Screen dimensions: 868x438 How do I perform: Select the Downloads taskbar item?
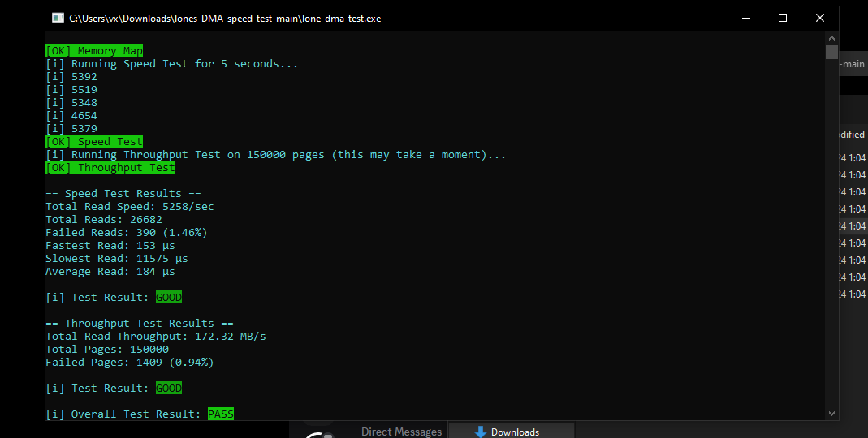click(511, 432)
